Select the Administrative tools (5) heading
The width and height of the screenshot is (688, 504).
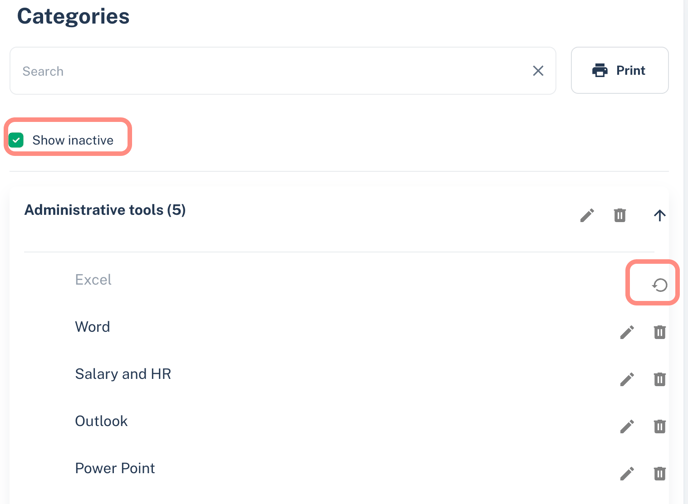click(x=105, y=210)
